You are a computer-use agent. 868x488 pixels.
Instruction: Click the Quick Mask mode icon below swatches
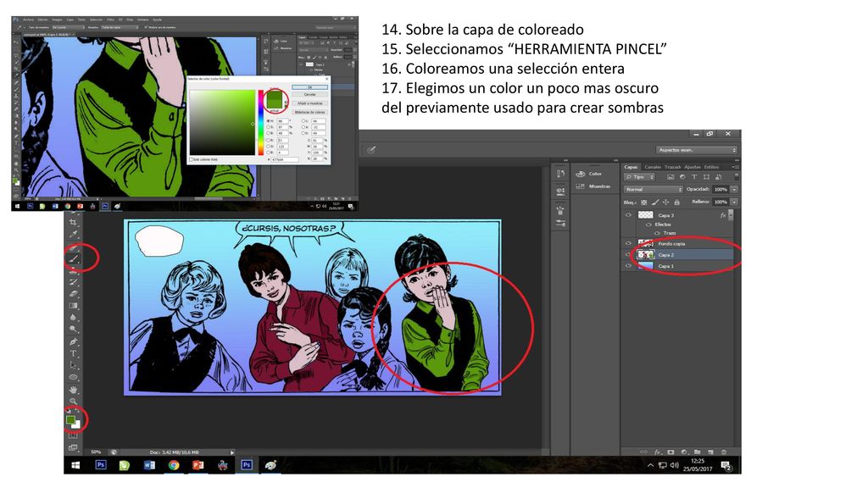pyautogui.click(x=73, y=436)
